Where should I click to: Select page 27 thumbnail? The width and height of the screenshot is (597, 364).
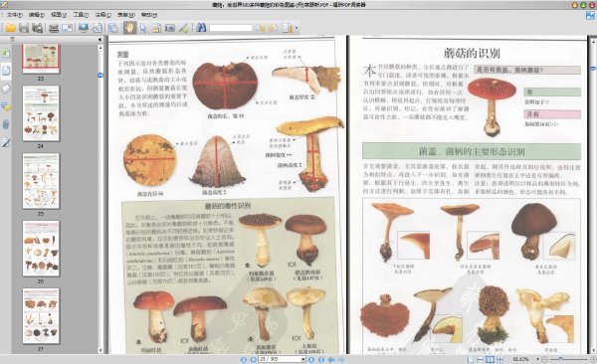click(x=41, y=316)
